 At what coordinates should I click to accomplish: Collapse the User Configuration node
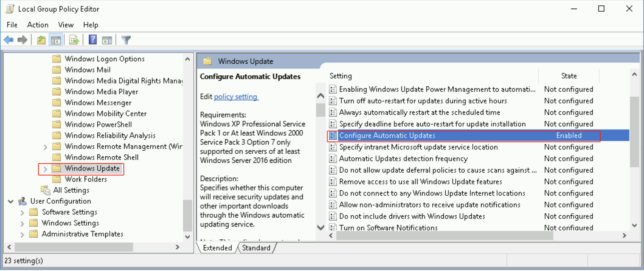pos(11,201)
